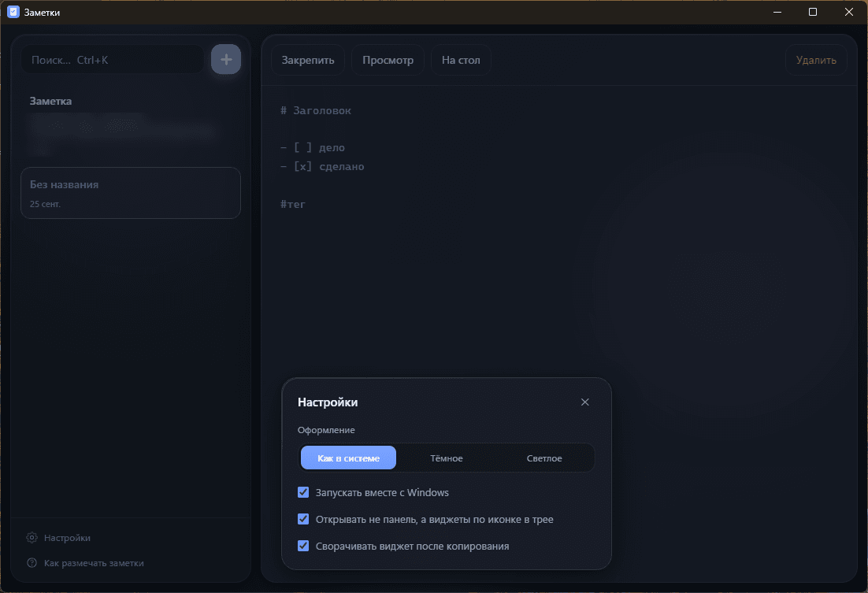
Task: Click the "- [ ] дело" line
Action: coord(313,147)
